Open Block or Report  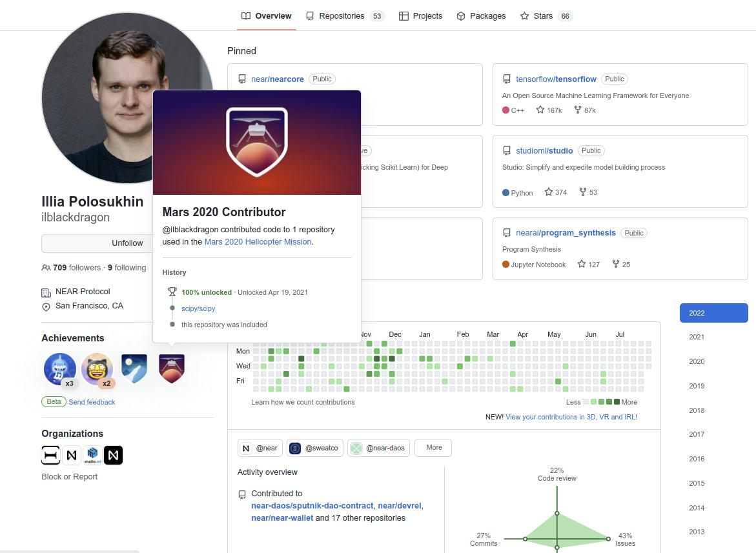70,477
